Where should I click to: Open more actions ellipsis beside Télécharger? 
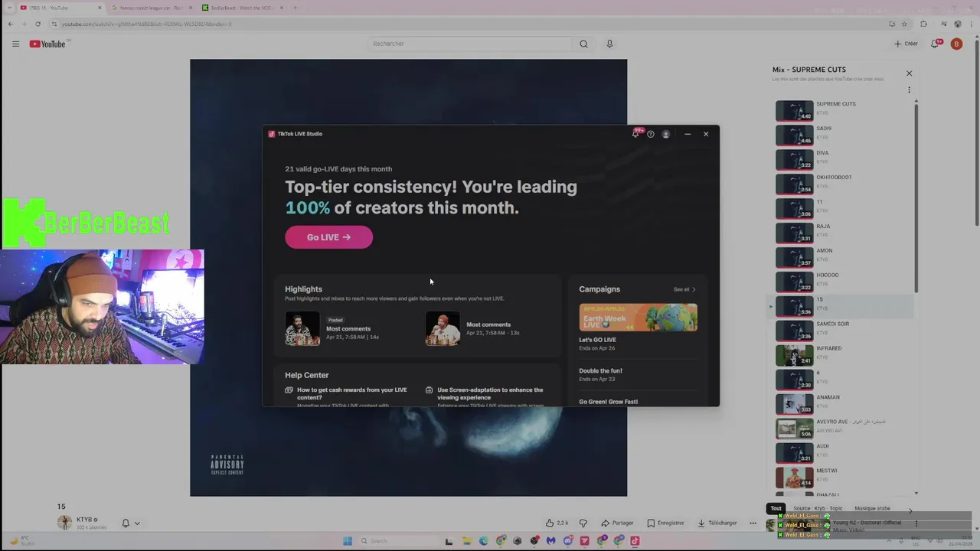point(753,523)
